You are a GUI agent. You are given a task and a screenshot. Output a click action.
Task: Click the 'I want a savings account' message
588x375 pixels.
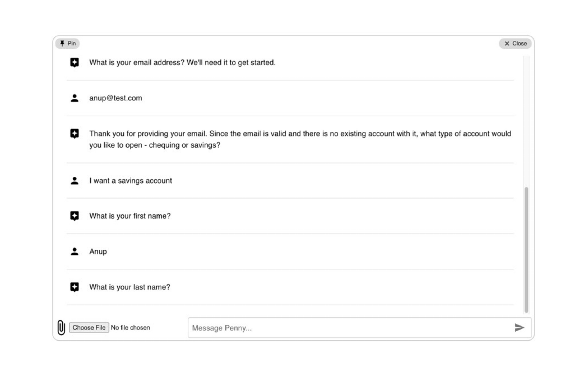[x=130, y=181]
